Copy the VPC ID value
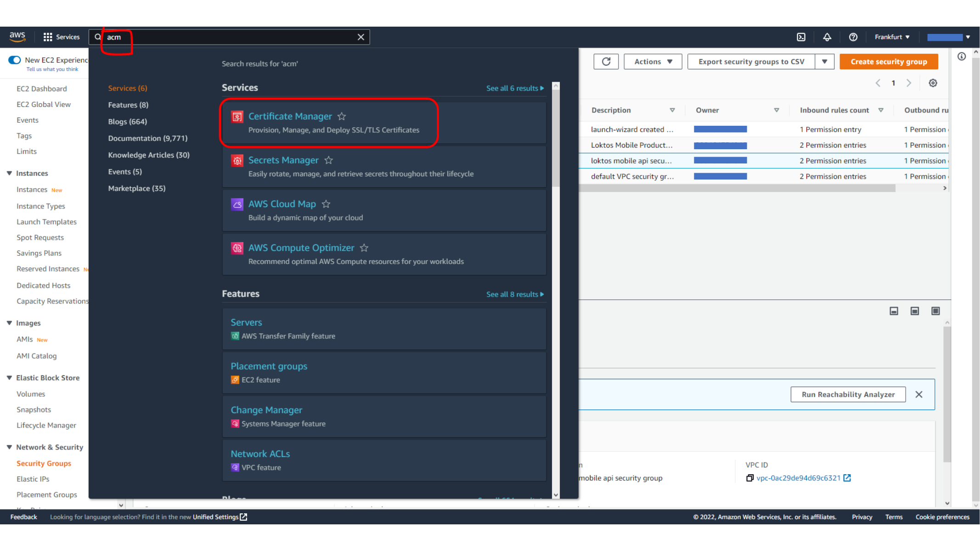Screen dimensions: 980x551 pos(749,478)
